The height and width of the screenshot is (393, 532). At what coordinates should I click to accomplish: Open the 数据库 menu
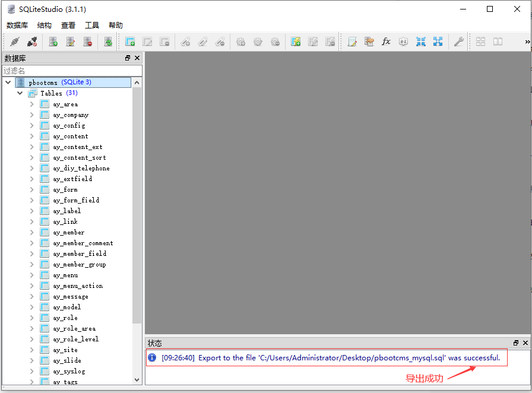pos(17,25)
